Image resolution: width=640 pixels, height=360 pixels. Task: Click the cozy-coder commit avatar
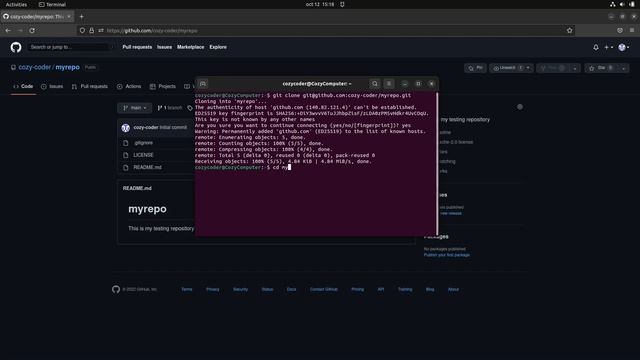[x=126, y=128]
